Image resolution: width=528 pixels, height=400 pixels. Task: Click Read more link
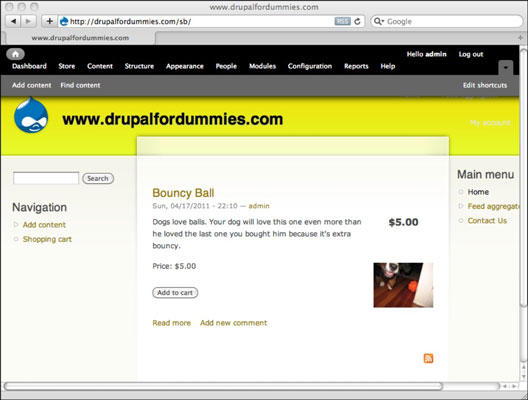pos(171,323)
